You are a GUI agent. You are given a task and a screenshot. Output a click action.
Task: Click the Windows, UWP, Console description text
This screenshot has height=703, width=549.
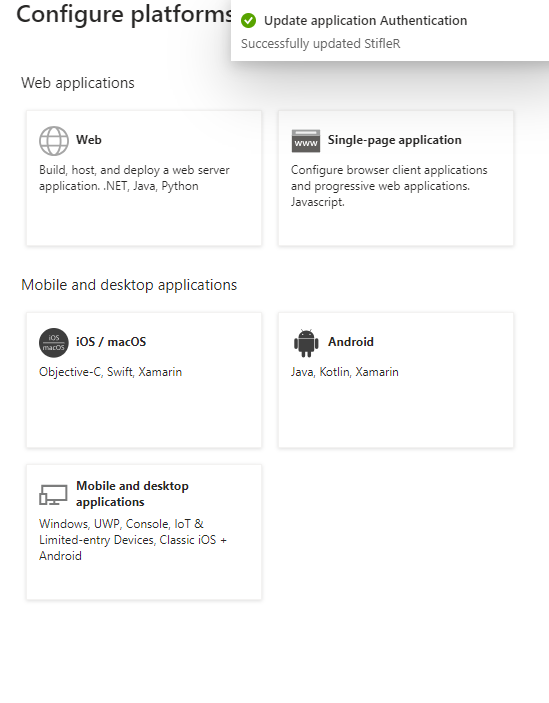point(133,540)
